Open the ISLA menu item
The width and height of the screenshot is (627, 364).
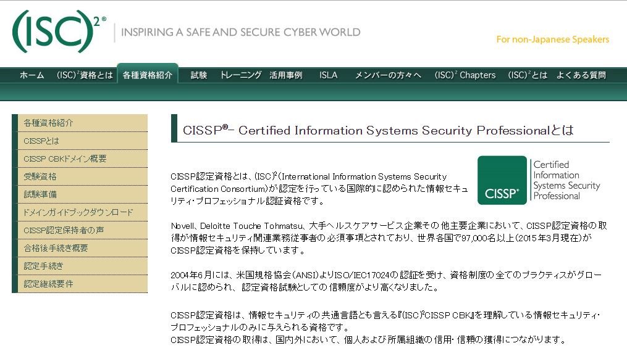click(x=328, y=75)
